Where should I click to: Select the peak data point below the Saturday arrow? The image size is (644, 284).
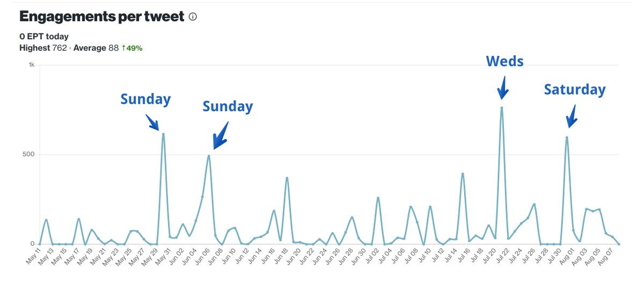(567, 137)
